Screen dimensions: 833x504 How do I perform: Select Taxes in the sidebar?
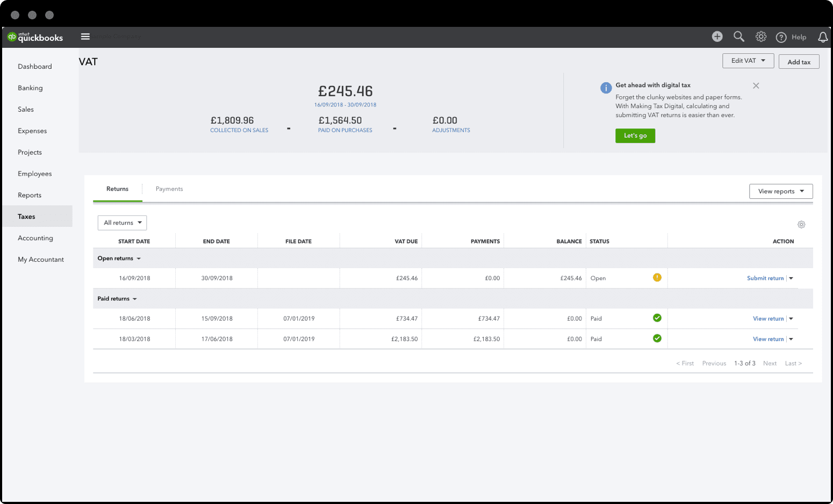(x=37, y=216)
